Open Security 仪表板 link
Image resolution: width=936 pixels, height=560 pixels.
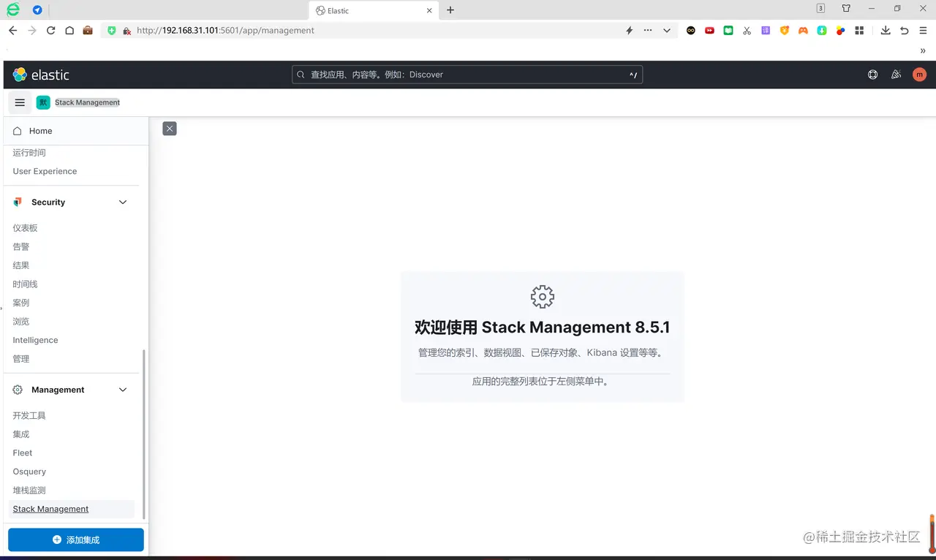tap(25, 228)
